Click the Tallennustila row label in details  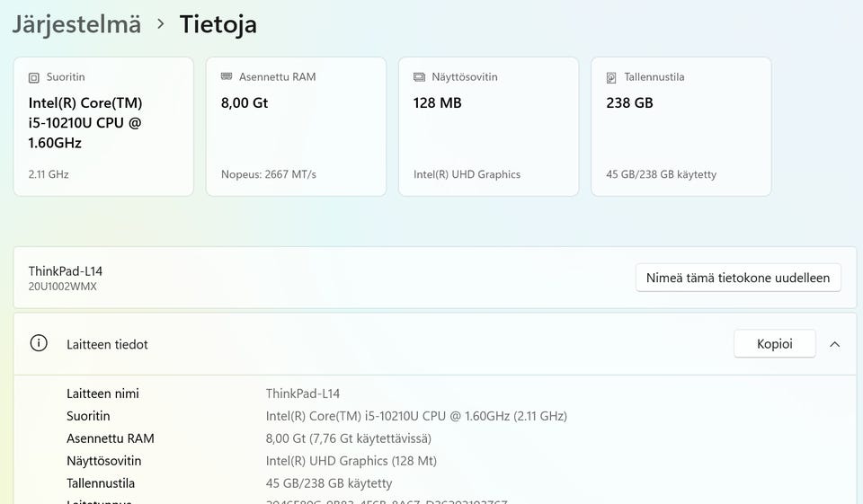(x=101, y=483)
